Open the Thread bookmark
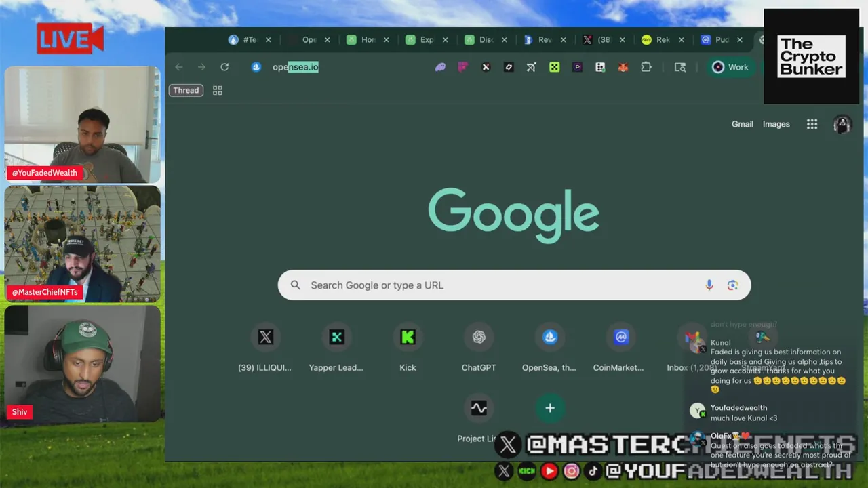 [186, 90]
